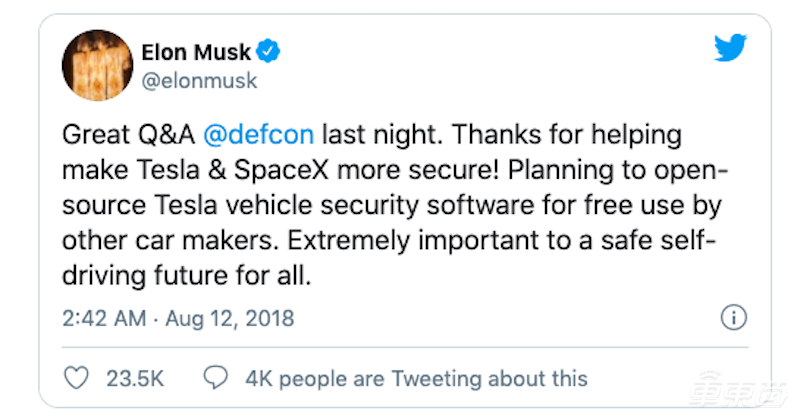Click the Twitter bird logo

pyautogui.click(x=730, y=49)
